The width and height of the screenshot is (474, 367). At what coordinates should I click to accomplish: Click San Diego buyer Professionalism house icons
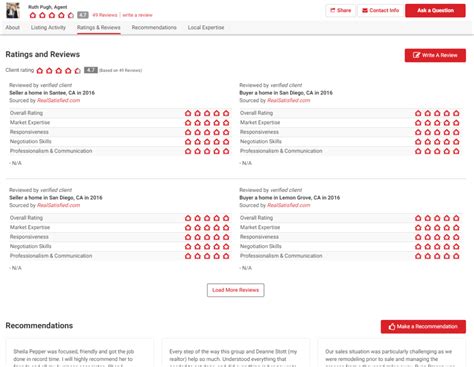(437, 151)
